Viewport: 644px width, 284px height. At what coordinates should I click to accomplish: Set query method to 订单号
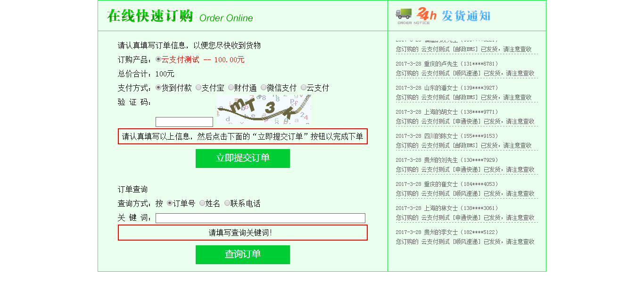click(170, 203)
